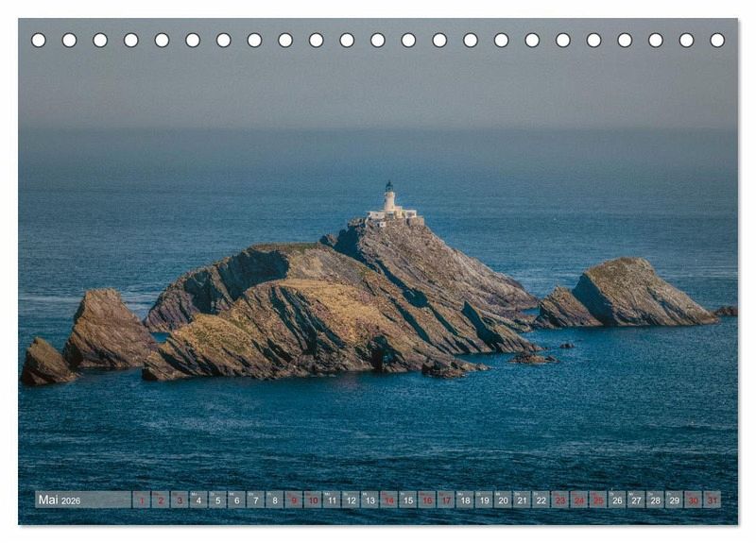Select day 24 in the calendar strip

click(579, 500)
